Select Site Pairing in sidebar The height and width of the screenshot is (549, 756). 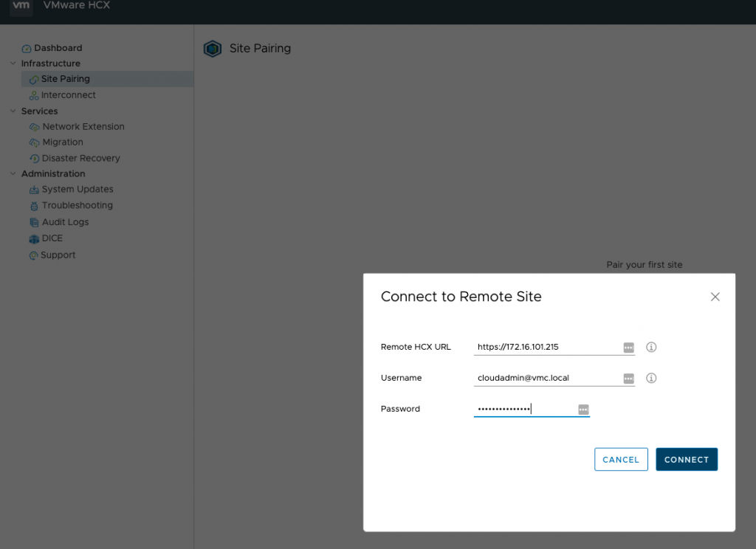tap(108, 79)
